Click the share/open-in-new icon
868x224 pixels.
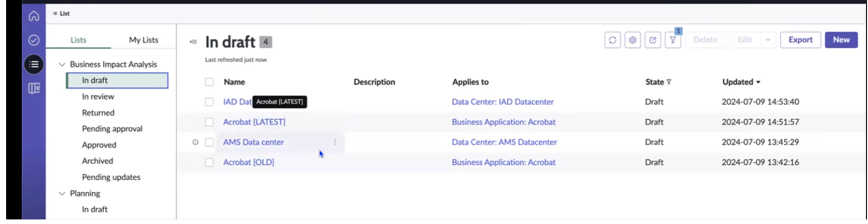pyautogui.click(x=653, y=40)
